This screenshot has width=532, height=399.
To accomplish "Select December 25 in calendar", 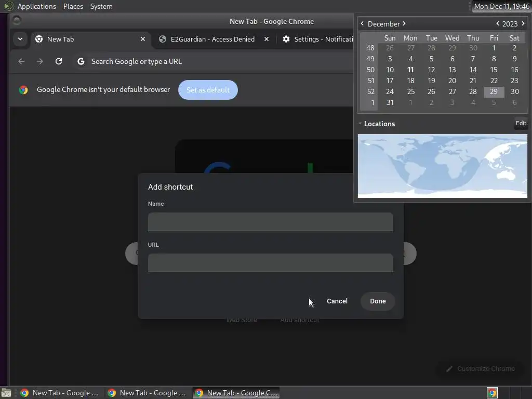I will point(410,91).
